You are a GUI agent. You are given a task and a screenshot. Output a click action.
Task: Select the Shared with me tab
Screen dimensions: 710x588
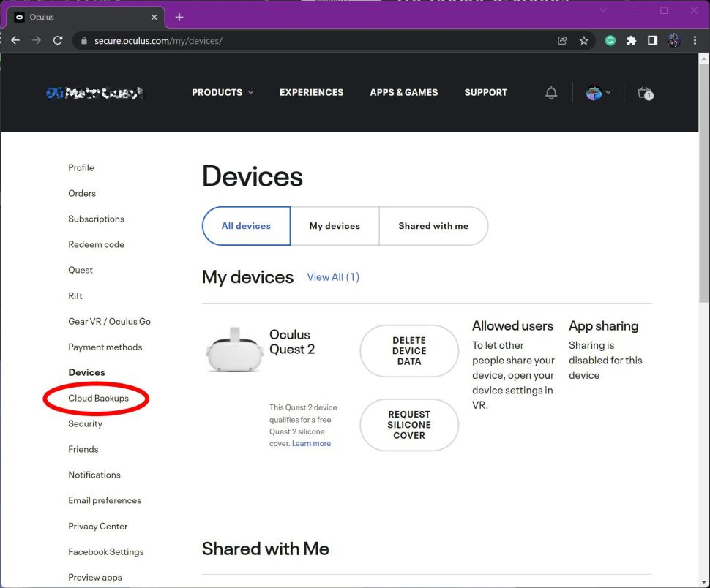click(433, 226)
